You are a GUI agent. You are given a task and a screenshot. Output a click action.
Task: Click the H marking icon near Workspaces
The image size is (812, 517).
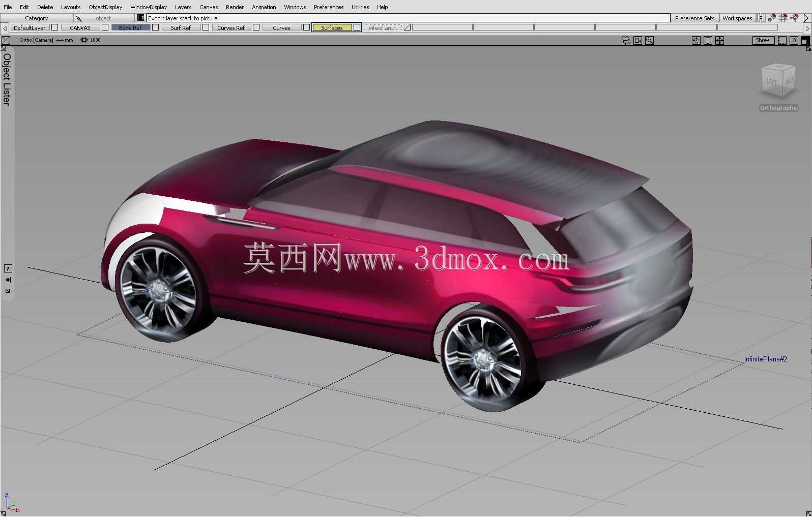click(x=761, y=18)
